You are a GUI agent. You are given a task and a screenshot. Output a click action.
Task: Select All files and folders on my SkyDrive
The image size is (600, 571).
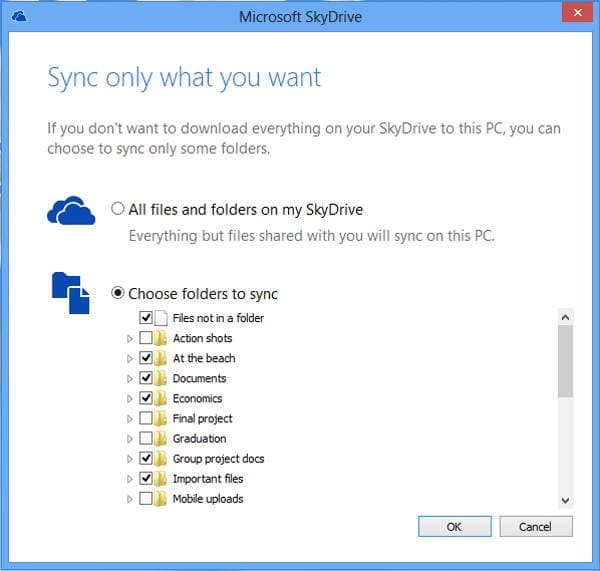(119, 210)
